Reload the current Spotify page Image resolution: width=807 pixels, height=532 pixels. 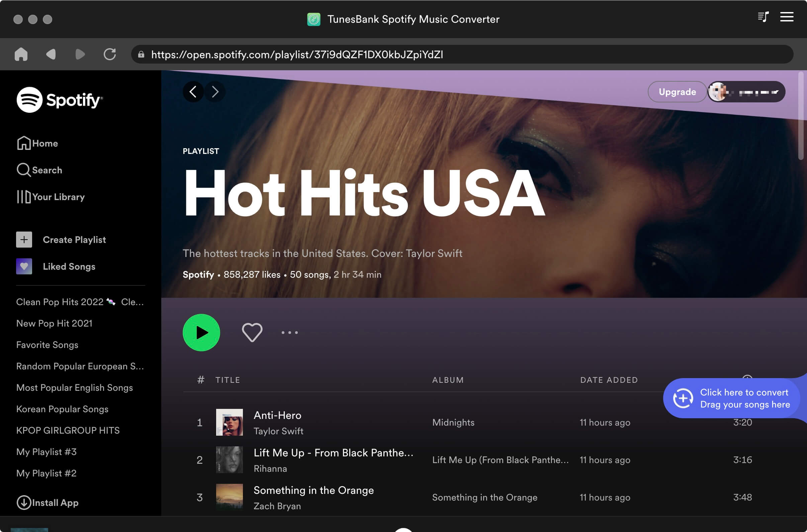(109, 54)
